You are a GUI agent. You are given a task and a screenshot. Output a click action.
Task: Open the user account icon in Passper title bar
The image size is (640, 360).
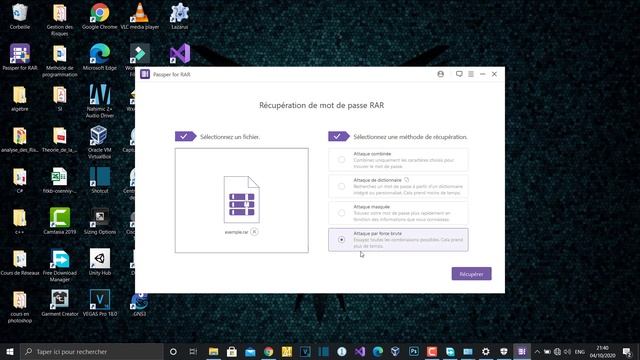point(440,74)
